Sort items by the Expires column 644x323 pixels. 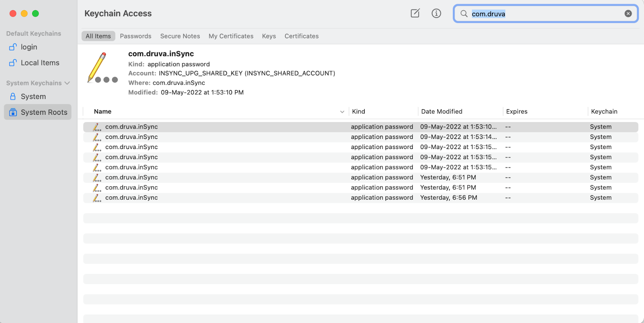click(x=516, y=112)
